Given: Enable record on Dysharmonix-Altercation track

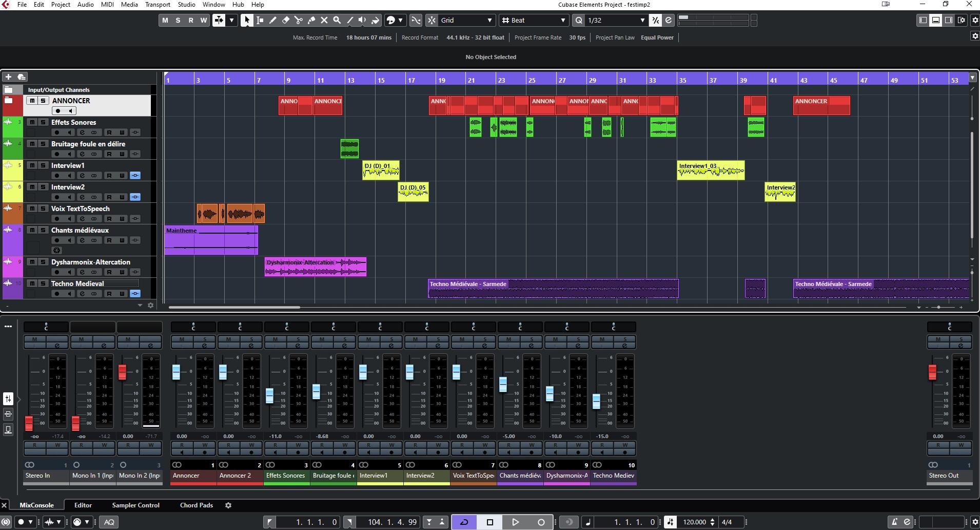Looking at the screenshot, I should [57, 272].
